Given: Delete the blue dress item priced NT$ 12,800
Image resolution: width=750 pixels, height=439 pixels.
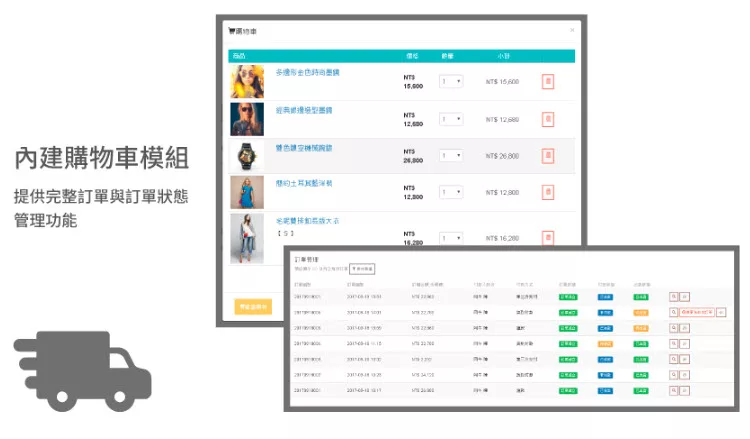Looking at the screenshot, I should [x=547, y=192].
